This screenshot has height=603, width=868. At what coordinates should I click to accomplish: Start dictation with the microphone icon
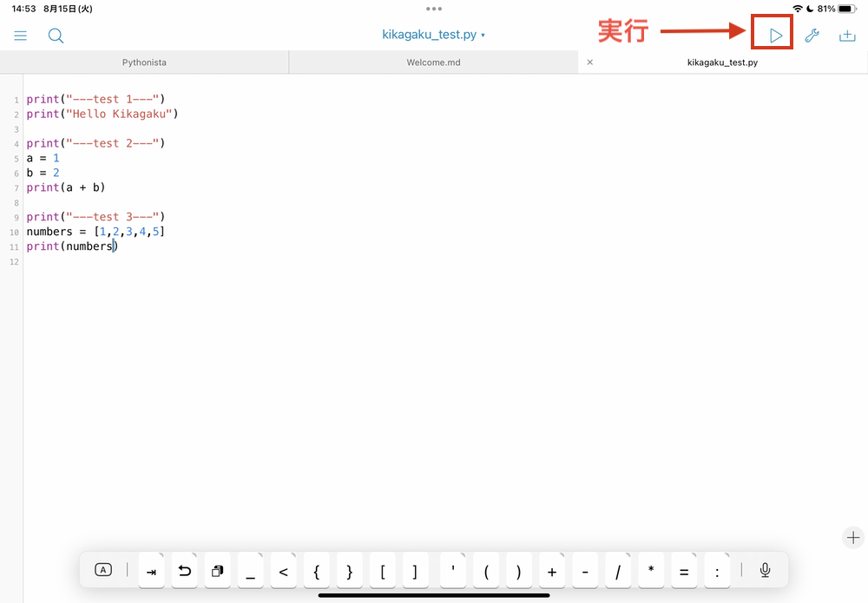point(764,570)
